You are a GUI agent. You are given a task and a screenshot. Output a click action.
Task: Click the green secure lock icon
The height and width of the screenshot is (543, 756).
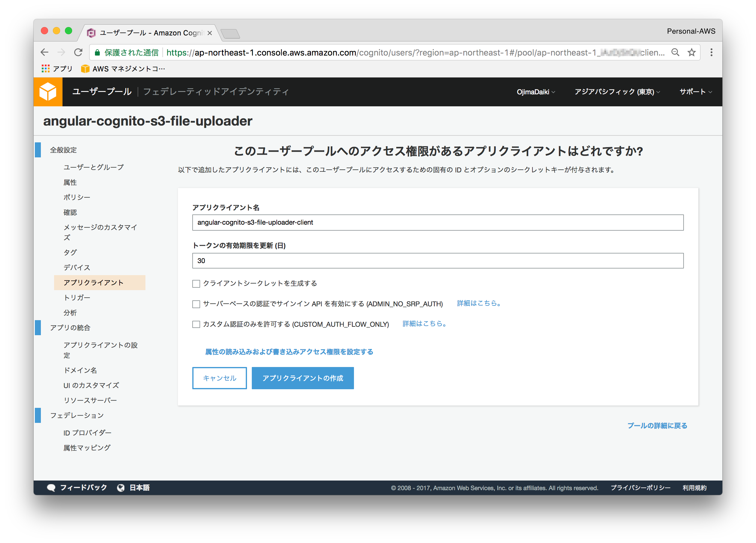tap(97, 53)
